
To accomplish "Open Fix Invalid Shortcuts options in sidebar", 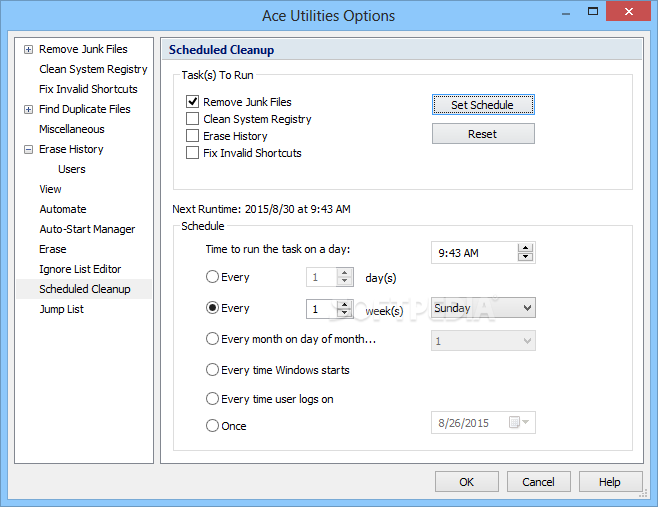I will pos(88,89).
